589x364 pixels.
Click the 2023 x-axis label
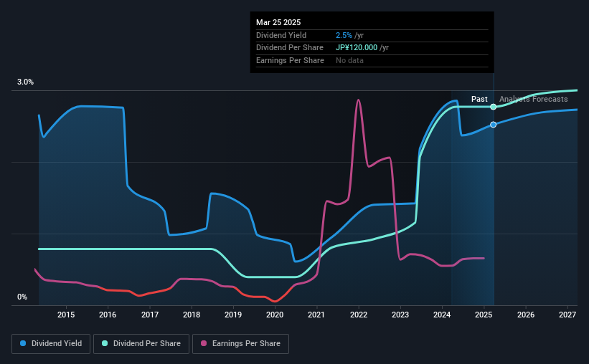tap(400, 315)
